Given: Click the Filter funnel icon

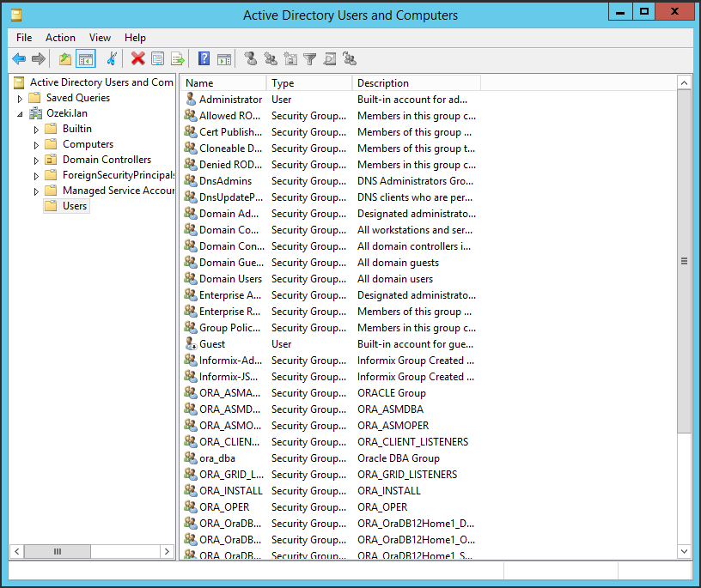Looking at the screenshot, I should pyautogui.click(x=310, y=59).
